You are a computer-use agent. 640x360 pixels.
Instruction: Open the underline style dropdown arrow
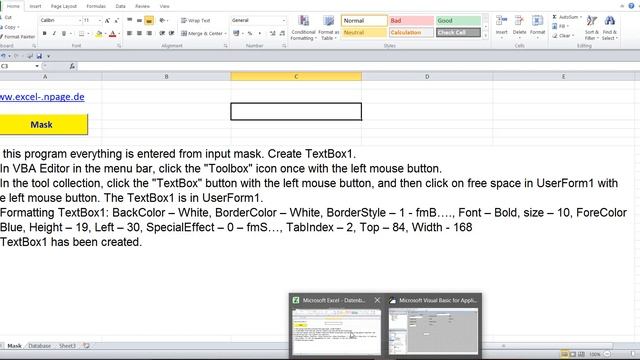click(70, 33)
